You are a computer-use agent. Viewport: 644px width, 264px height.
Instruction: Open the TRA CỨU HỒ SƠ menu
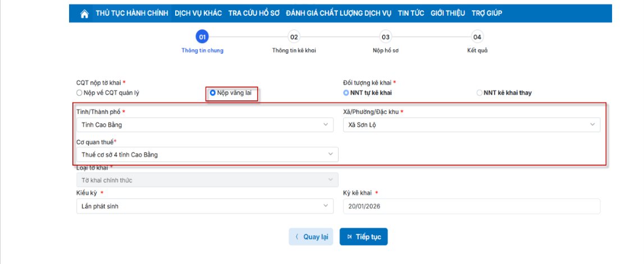[255, 13]
